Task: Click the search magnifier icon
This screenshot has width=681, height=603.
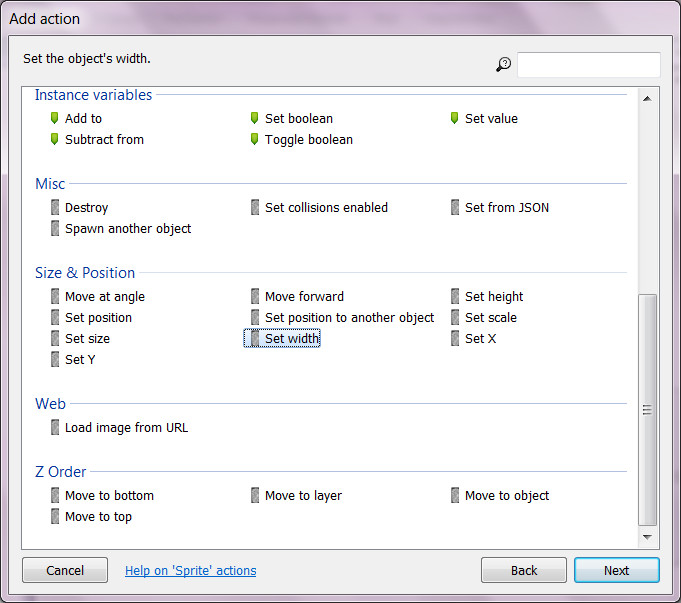Action: click(x=503, y=65)
